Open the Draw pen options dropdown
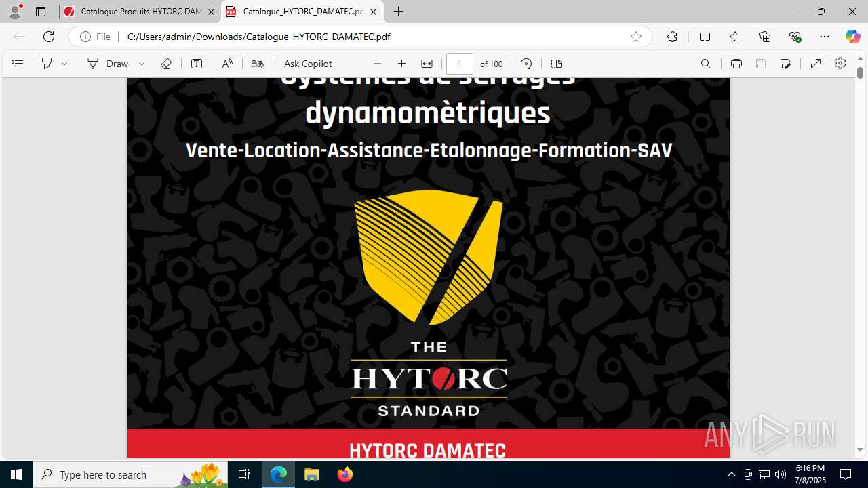 point(142,64)
